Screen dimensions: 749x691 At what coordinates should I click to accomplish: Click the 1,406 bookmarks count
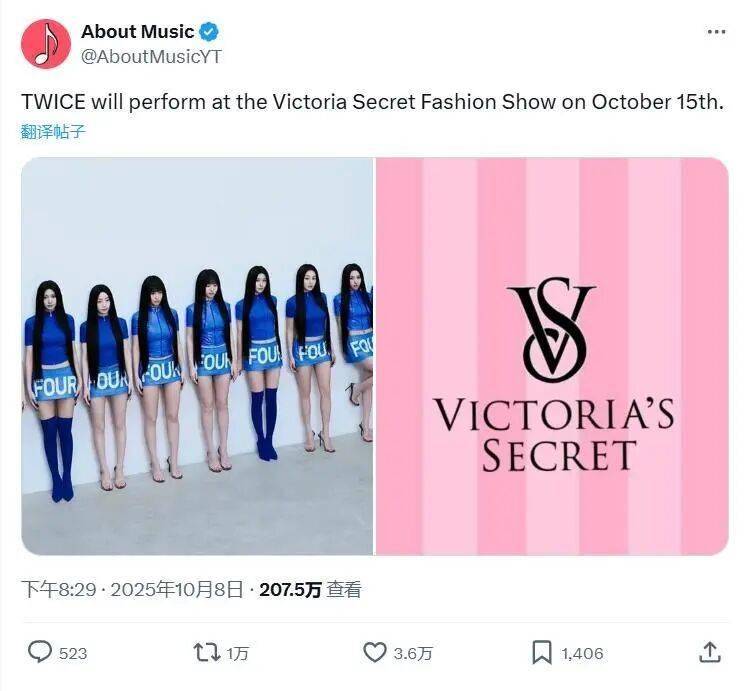[x=582, y=653]
